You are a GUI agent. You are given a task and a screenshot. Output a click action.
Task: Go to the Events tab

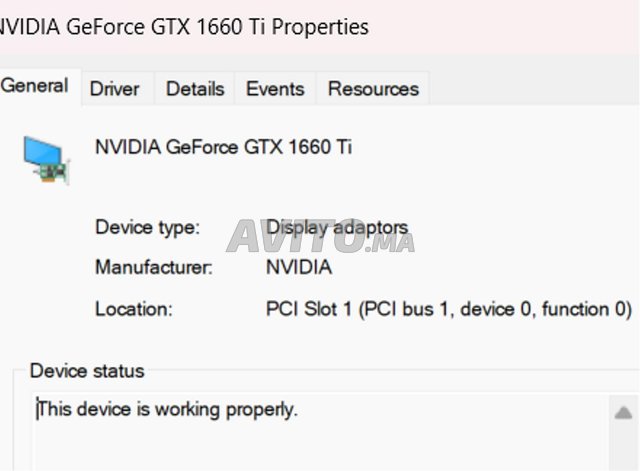[275, 88]
